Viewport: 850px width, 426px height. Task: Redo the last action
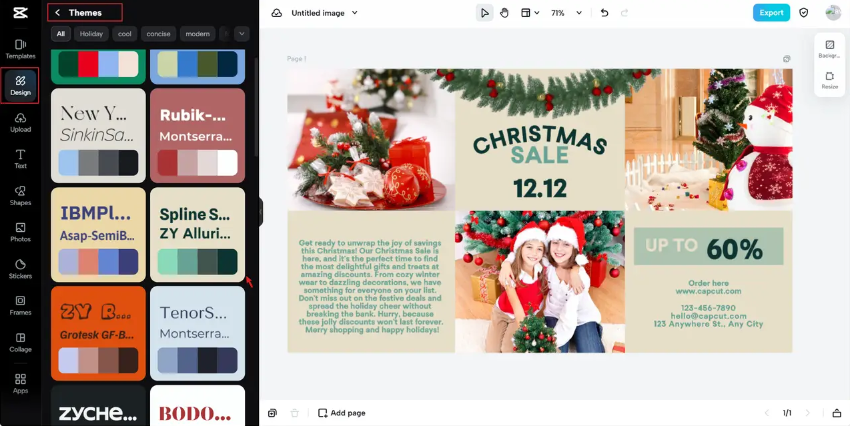pos(624,13)
